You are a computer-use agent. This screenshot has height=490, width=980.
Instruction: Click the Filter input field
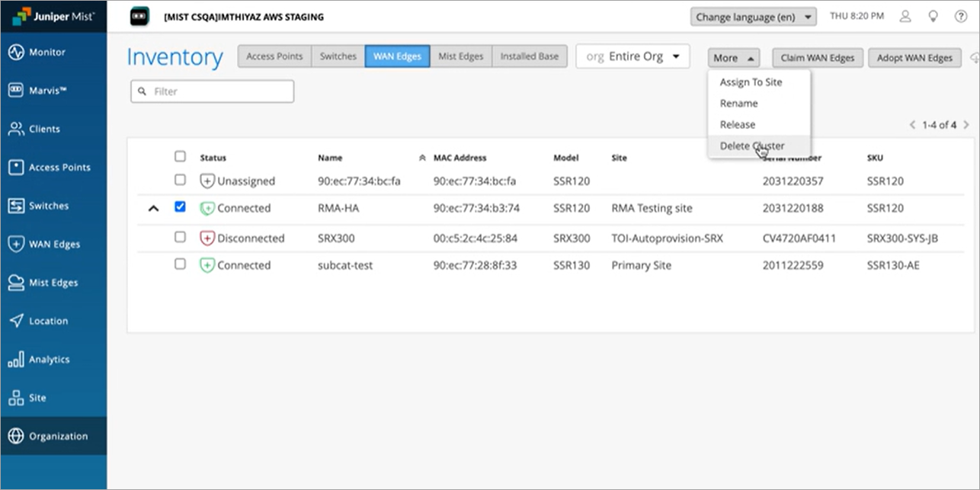(x=212, y=91)
